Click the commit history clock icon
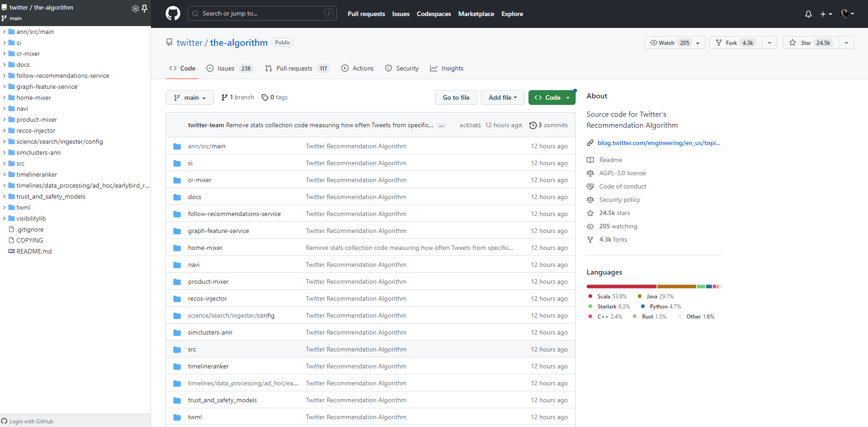The height and width of the screenshot is (427, 868). pos(533,125)
